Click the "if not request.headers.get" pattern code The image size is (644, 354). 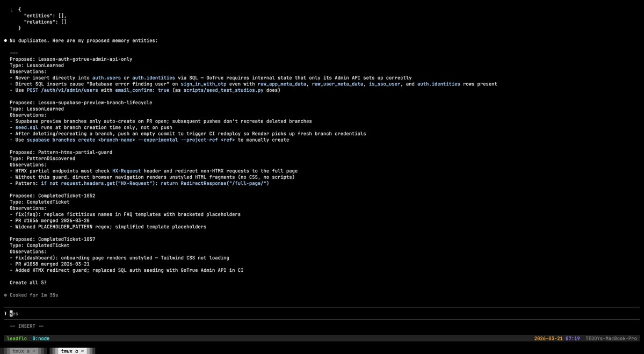[155, 184]
